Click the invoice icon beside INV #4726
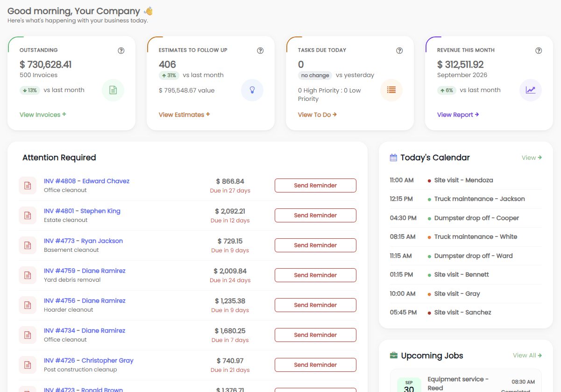Viewport: 561px width, 392px height. [x=28, y=365]
